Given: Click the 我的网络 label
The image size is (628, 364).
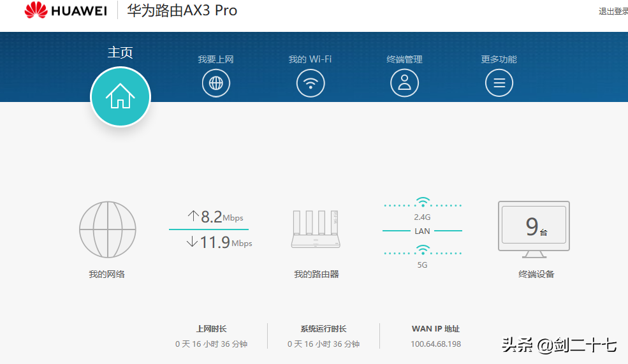Looking at the screenshot, I should (107, 274).
